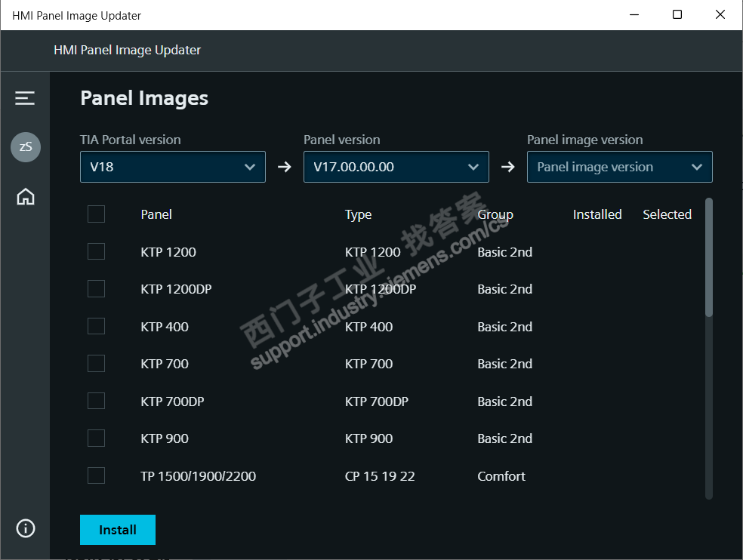Select the KTP 700 panel name
743x560 pixels.
pos(165,364)
